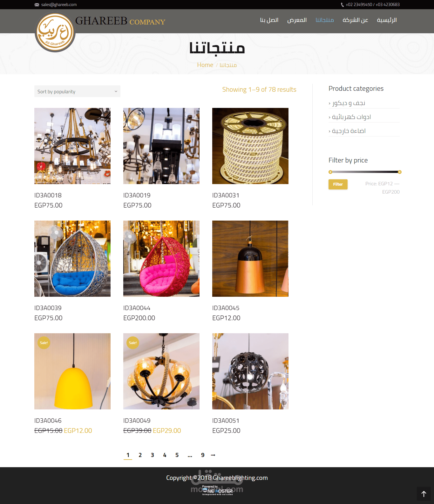The image size is (434, 504).
Task: Go to next page using arrow
Action: pos(213,455)
